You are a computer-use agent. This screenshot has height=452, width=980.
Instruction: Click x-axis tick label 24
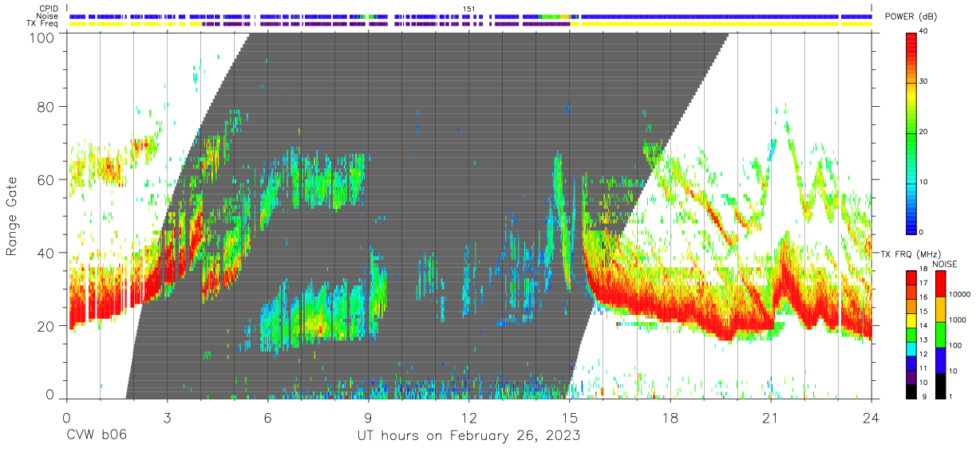click(x=871, y=418)
